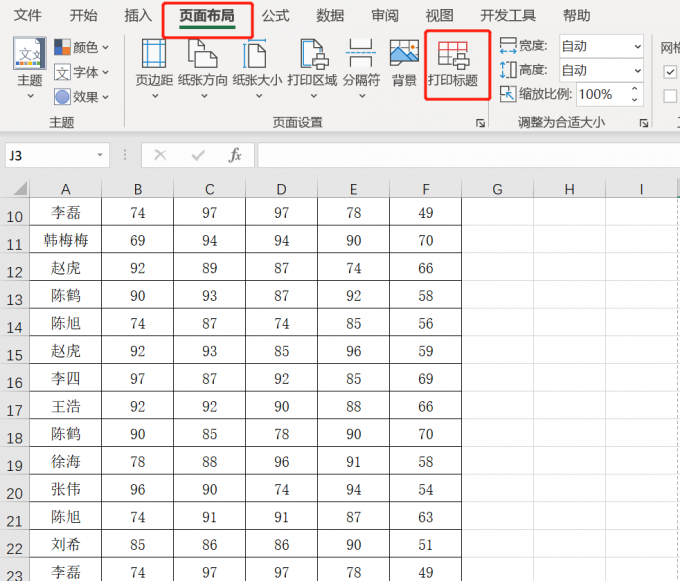Switch to the 审阅 tab

click(385, 16)
